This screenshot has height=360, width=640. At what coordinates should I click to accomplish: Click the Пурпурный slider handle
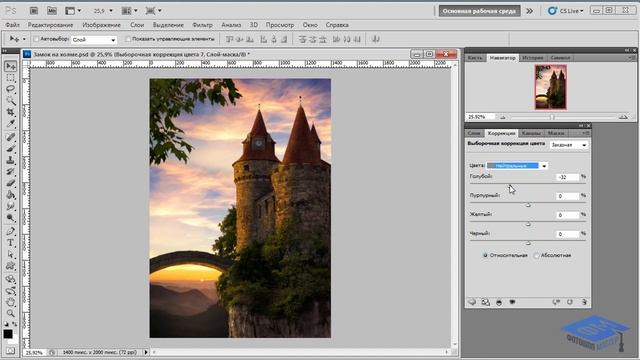528,205
